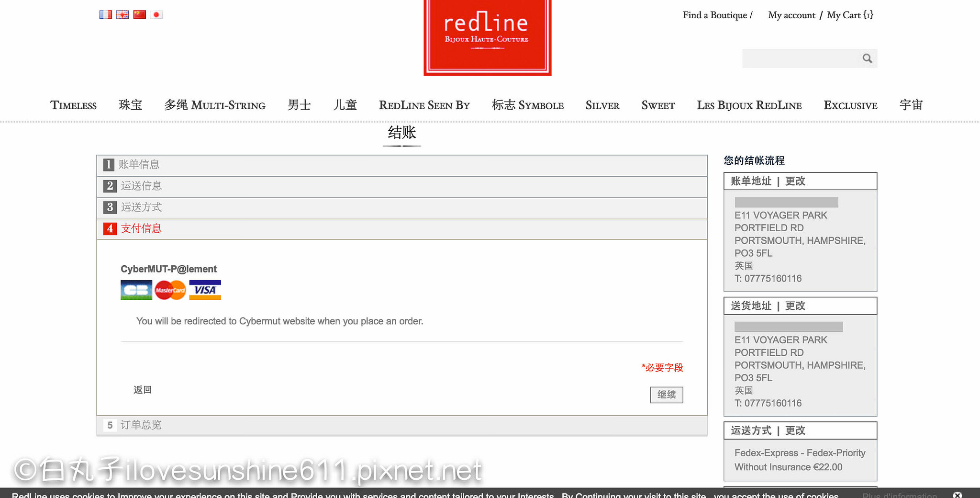Expand step 3 运送方式 section
Image resolution: width=980 pixels, height=498 pixels.
pyautogui.click(x=141, y=207)
